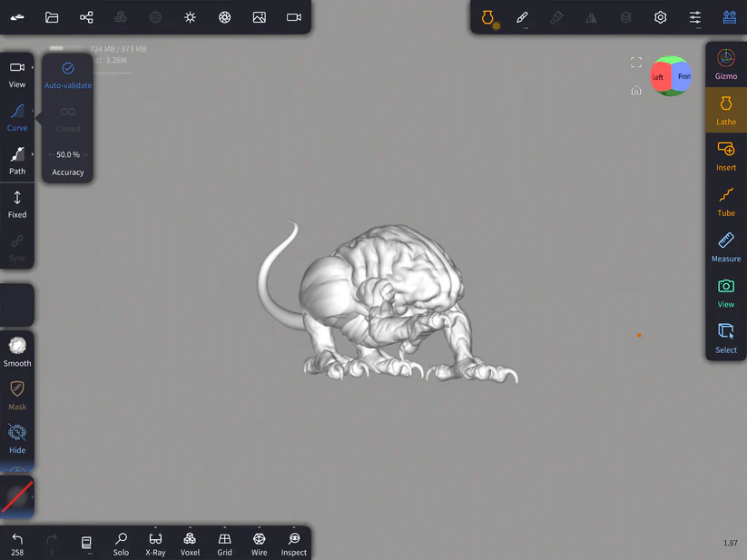Select the Path shape mode
Image resolution: width=747 pixels, height=560 pixels.
[17, 161]
